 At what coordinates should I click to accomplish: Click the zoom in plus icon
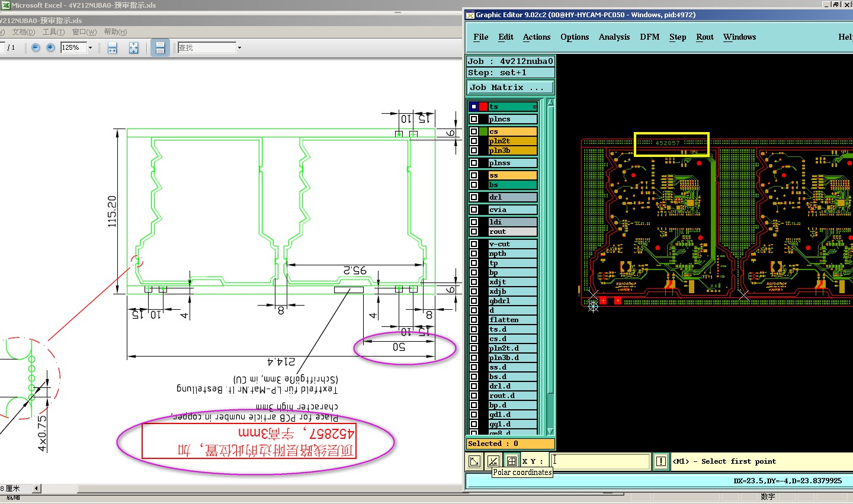pos(50,47)
